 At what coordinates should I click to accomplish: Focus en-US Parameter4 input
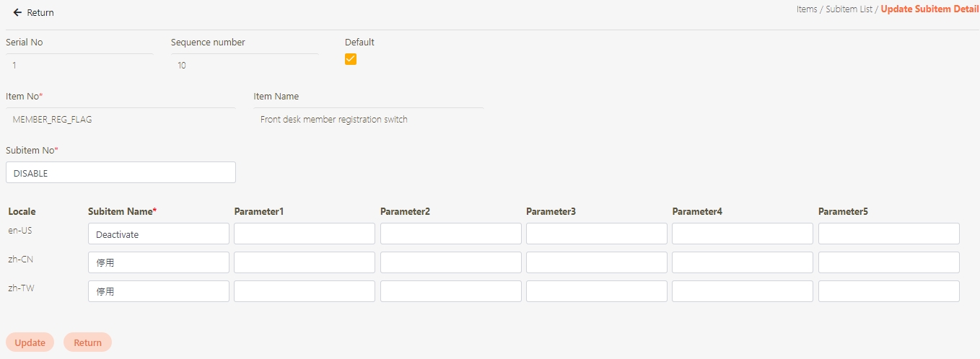(x=742, y=234)
